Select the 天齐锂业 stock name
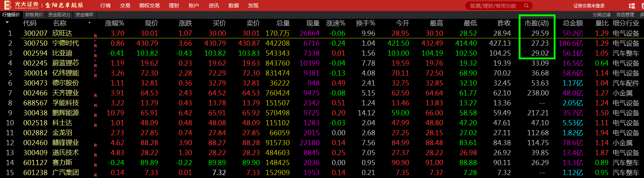644x178 pixels. point(66,93)
